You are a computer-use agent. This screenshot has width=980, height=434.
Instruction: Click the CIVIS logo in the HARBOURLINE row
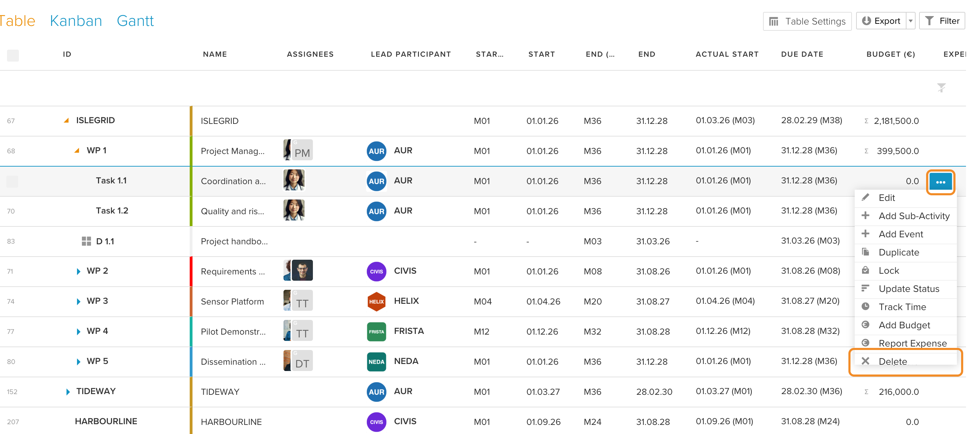[376, 421]
